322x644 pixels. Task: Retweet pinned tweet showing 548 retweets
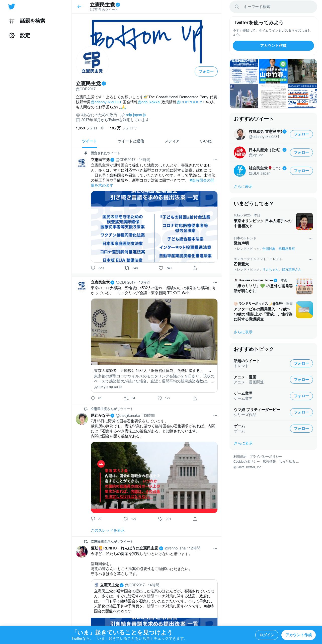(127, 268)
